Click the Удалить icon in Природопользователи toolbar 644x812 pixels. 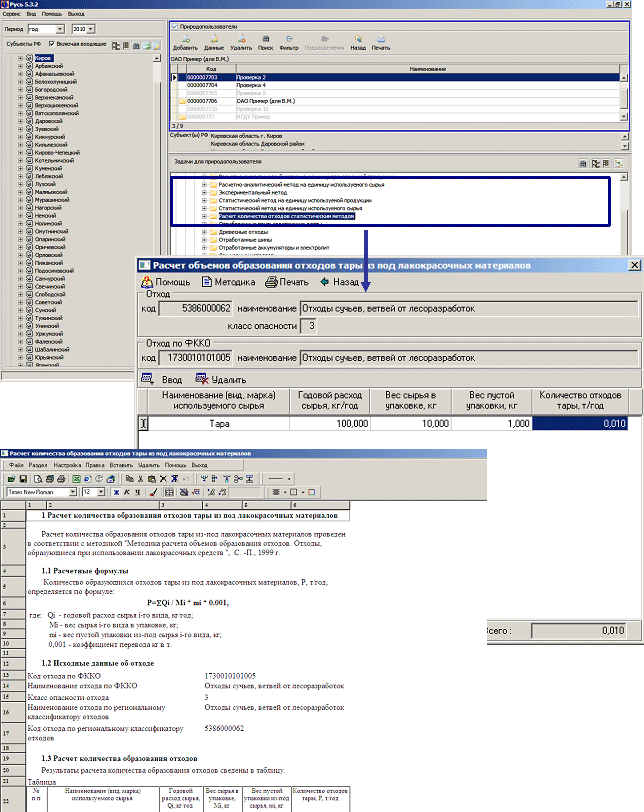click(x=241, y=42)
